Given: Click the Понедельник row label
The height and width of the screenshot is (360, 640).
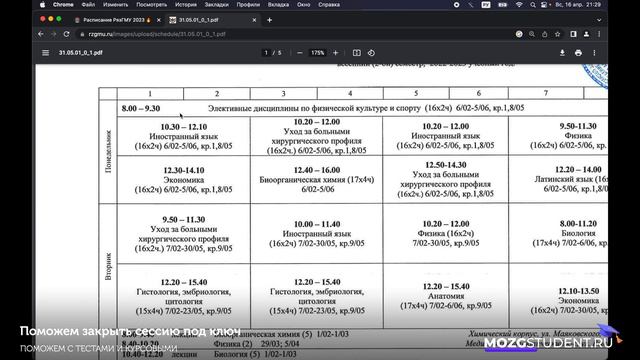Looking at the screenshot, I should pyautogui.click(x=108, y=151).
